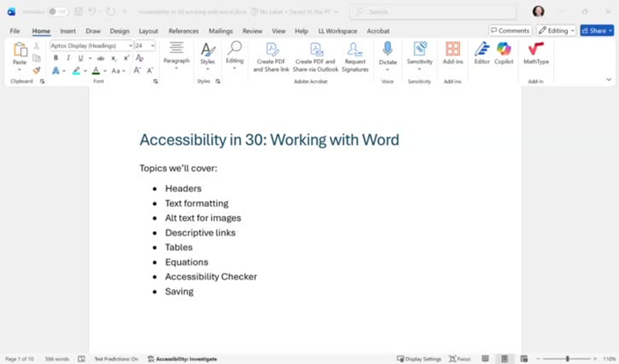
Task: Apply Text Effects blue A
Action: [55, 70]
